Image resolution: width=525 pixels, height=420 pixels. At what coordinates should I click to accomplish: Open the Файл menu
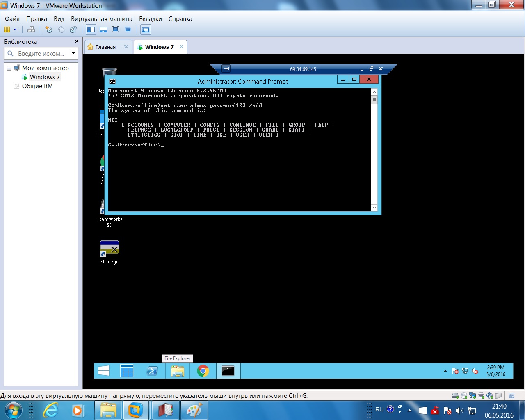click(x=12, y=19)
